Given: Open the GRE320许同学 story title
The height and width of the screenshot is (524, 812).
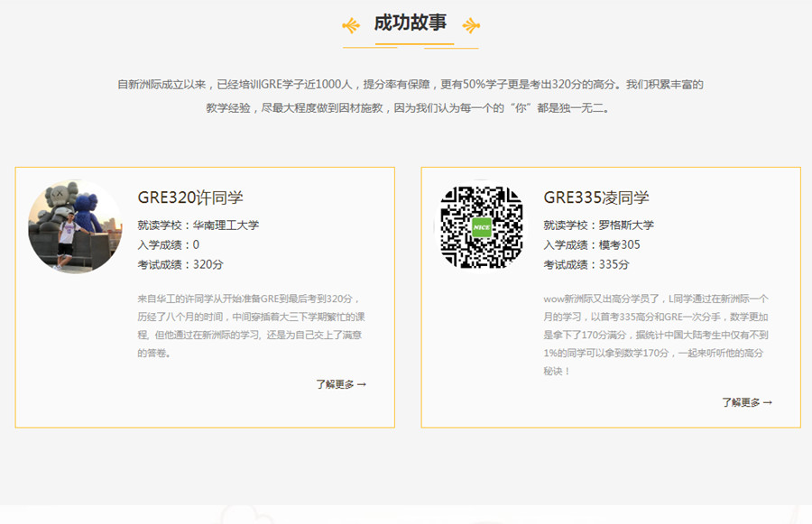Looking at the screenshot, I should click(190, 198).
